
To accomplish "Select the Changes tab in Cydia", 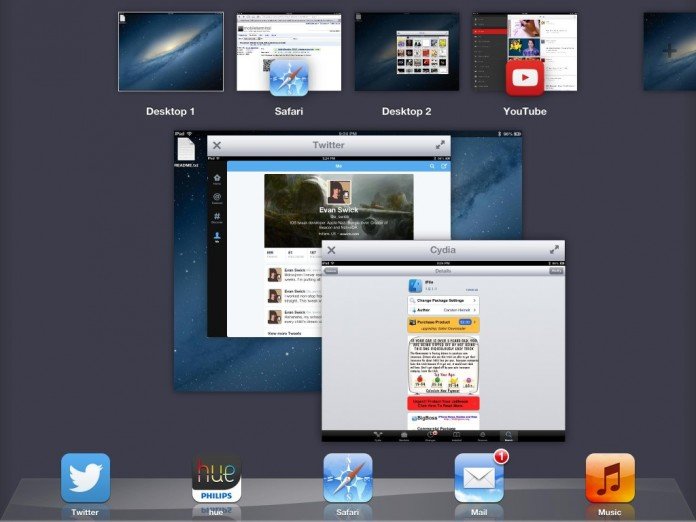I will (x=430, y=436).
